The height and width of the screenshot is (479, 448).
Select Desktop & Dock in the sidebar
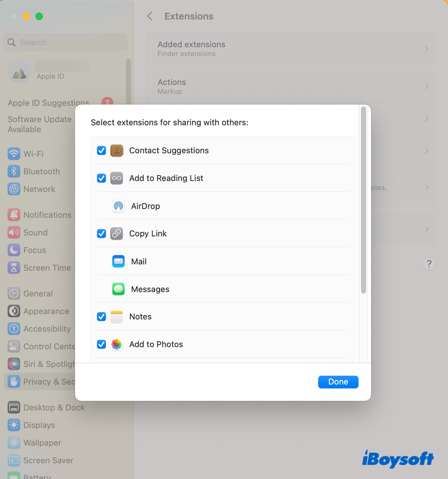point(13,407)
